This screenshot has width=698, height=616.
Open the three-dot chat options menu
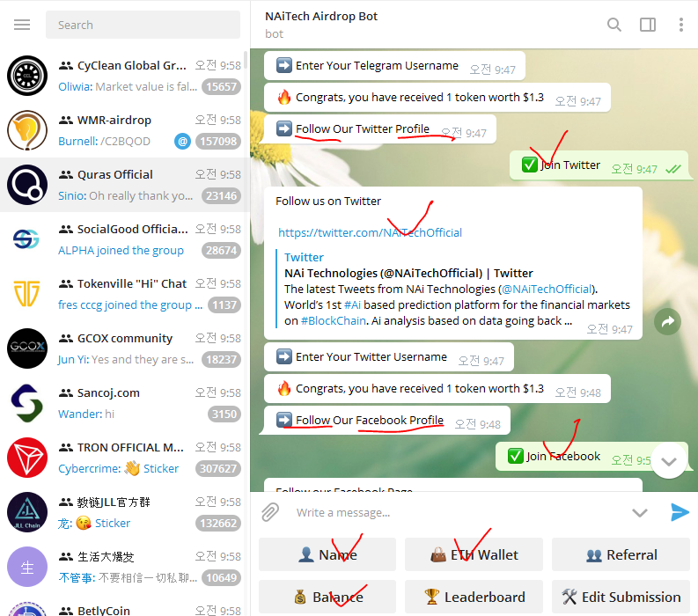(x=681, y=25)
